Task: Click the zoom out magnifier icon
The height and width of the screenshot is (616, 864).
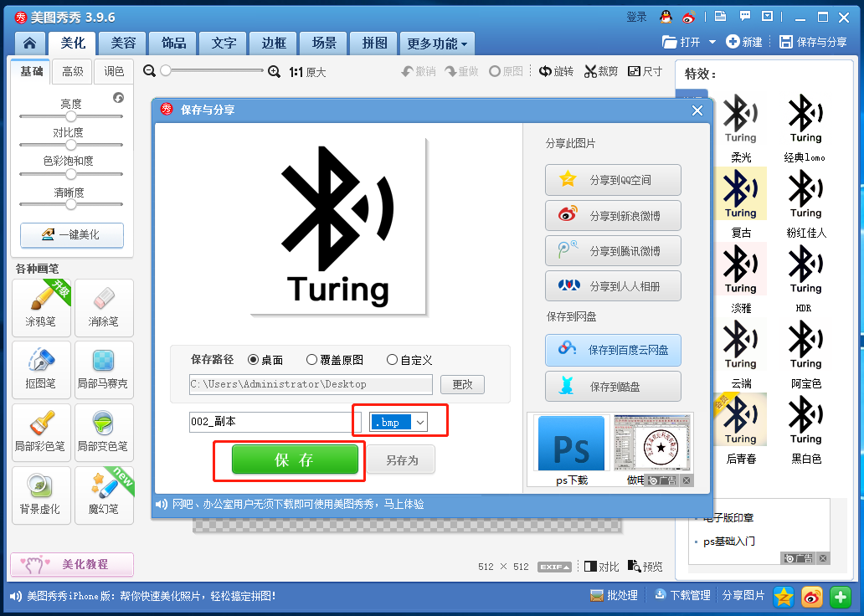Action: [x=149, y=71]
